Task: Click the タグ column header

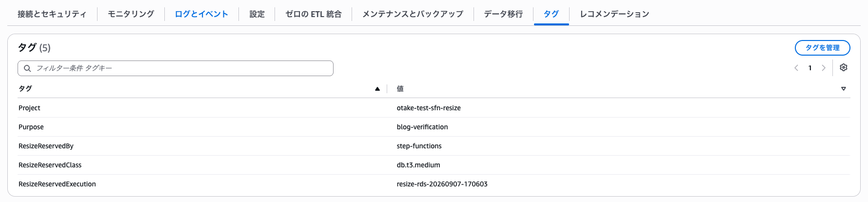Action: (x=25, y=88)
